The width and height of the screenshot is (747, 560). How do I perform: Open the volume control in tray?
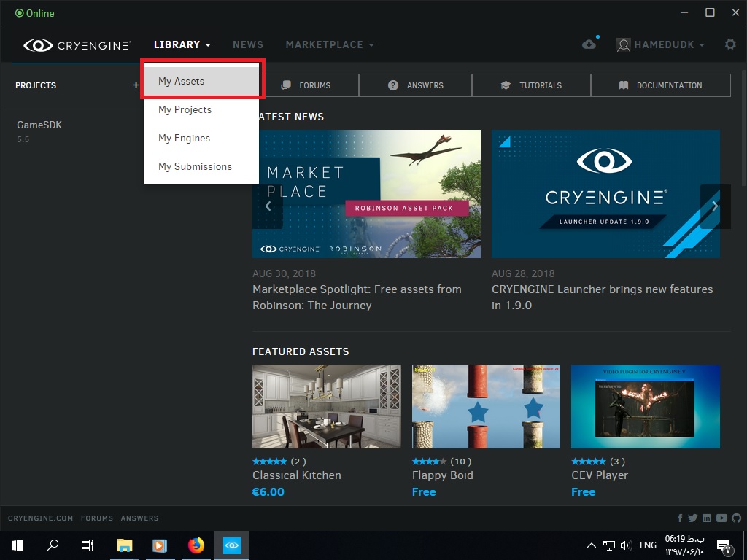[x=626, y=545]
